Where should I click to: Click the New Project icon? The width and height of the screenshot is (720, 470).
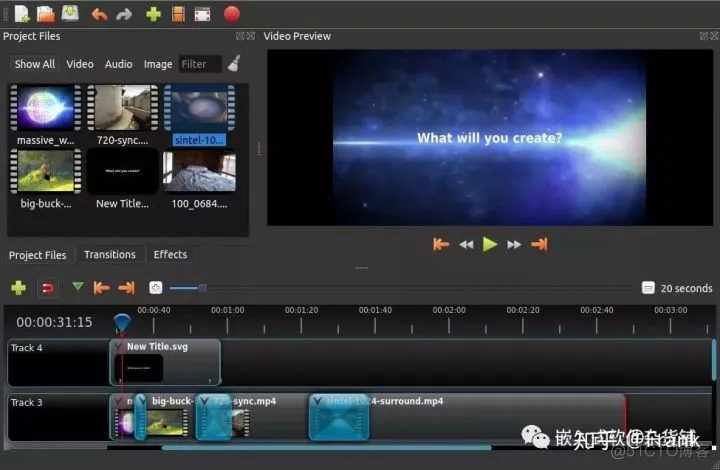point(22,14)
